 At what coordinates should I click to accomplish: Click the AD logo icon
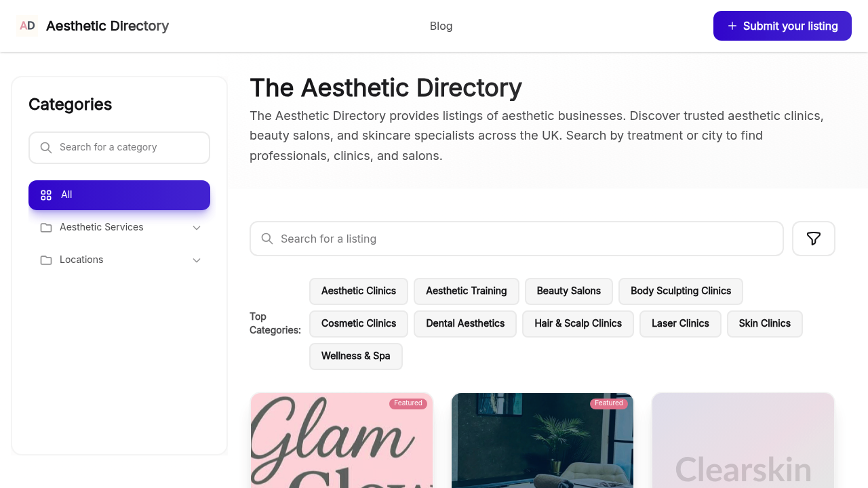coord(27,26)
